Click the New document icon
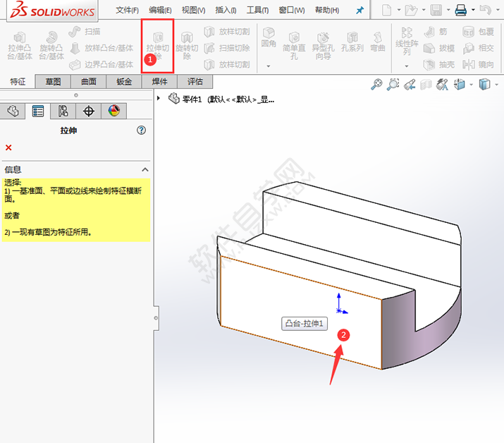Screen dimensions: 504x443 (x=387, y=10)
